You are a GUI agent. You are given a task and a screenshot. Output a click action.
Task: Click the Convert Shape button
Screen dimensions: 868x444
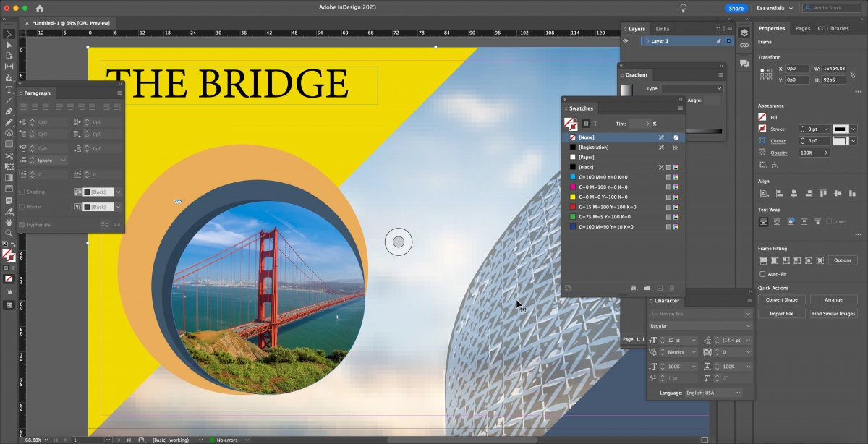point(781,299)
